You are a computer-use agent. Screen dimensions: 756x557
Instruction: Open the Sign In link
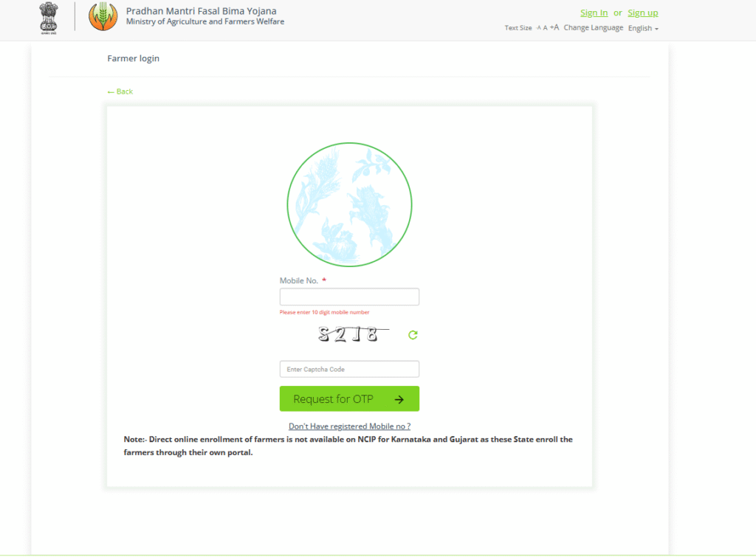click(x=594, y=13)
